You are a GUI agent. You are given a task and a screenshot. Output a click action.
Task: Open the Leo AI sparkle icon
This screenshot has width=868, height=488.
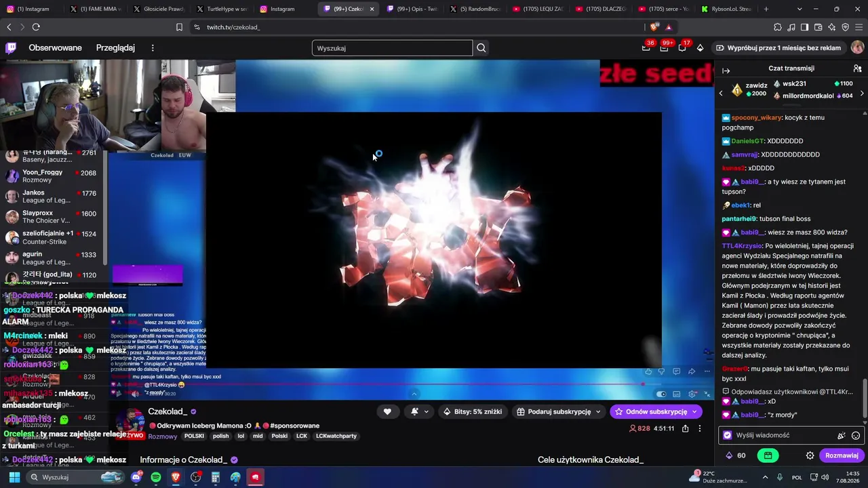[x=831, y=27]
